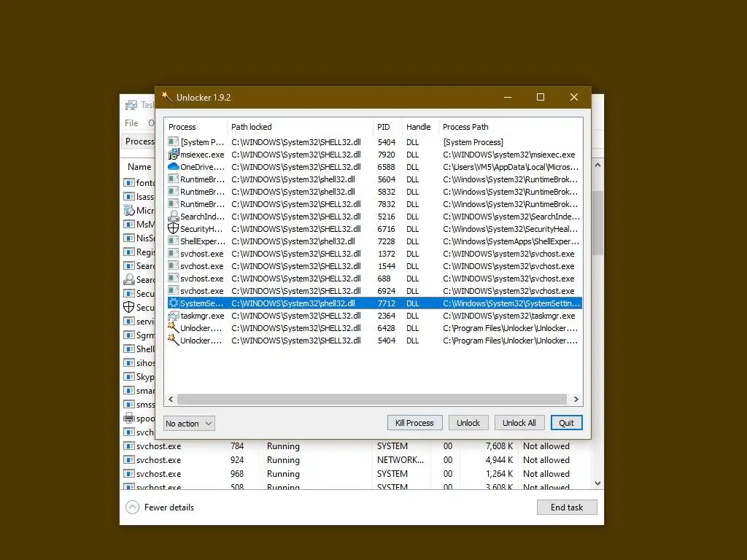747x560 pixels.
Task: Click the Unlocker wand icon in title bar
Action: coord(167,97)
